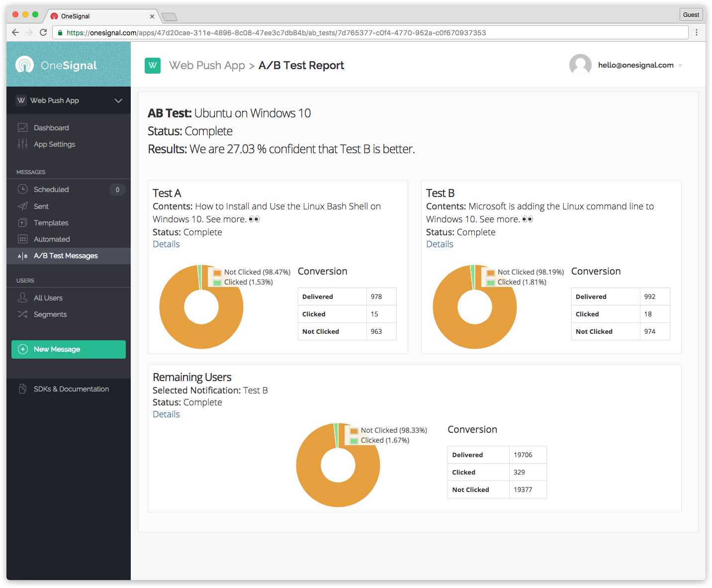Click Test A Not Clicked orange legend swatch
The height and width of the screenshot is (588, 712).
click(217, 273)
